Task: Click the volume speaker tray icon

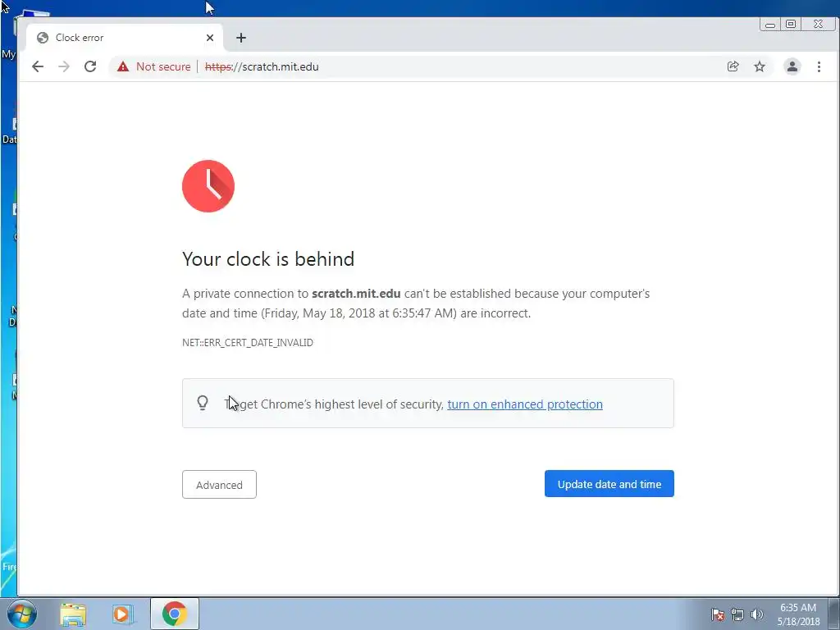Action: pyautogui.click(x=756, y=614)
